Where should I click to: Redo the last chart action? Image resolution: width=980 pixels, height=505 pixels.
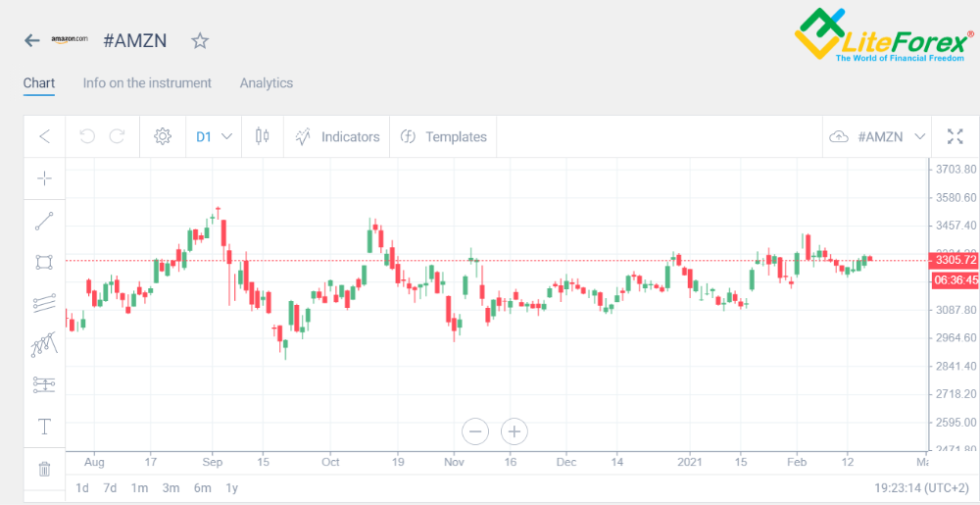coord(117,136)
